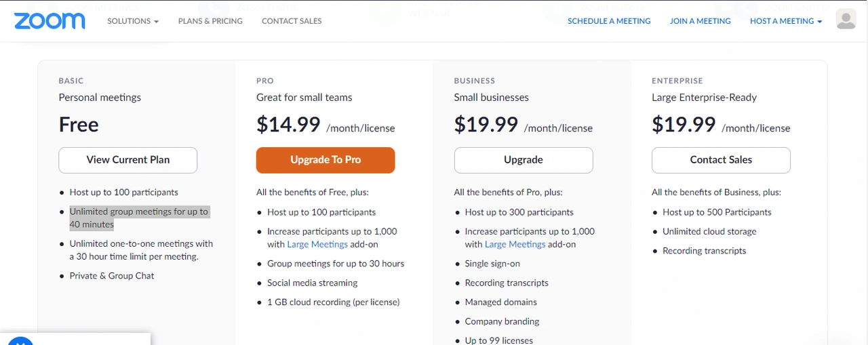The image size is (868, 345).
Task: Click 'Group meetings for up to 30 hours'
Action: pos(336,264)
